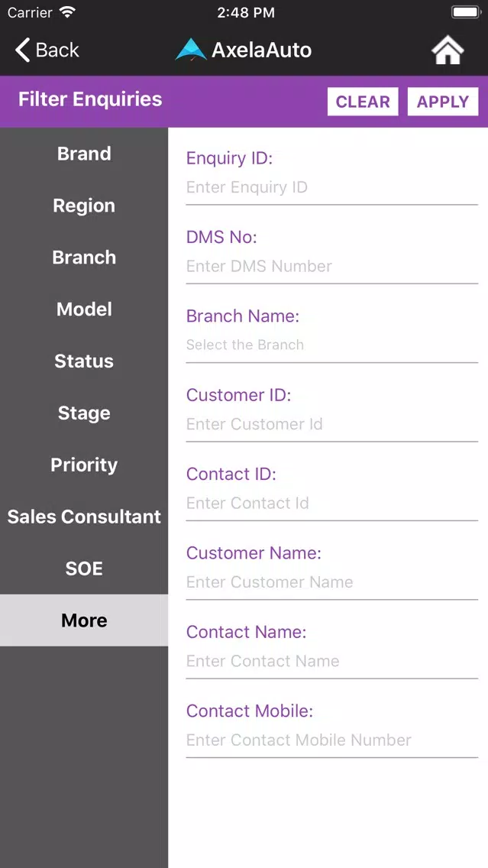Tap the Back chevron arrow
Image resolution: width=488 pixels, height=868 pixels.
click(23, 50)
